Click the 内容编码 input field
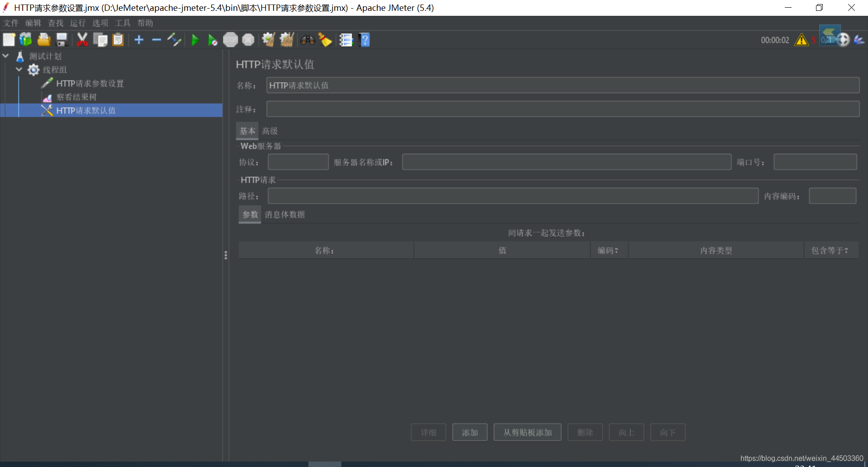The image size is (868, 467). point(832,196)
